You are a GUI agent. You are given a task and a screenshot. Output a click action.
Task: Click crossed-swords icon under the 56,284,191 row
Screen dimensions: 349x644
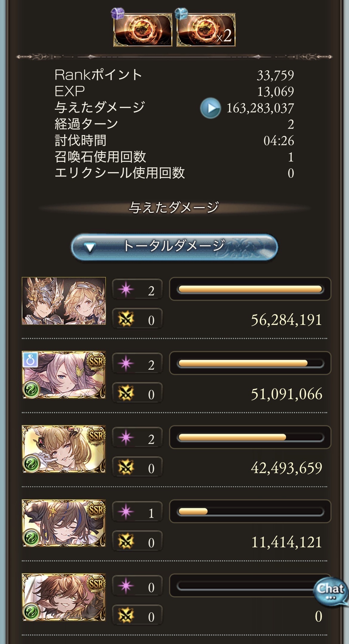click(126, 320)
